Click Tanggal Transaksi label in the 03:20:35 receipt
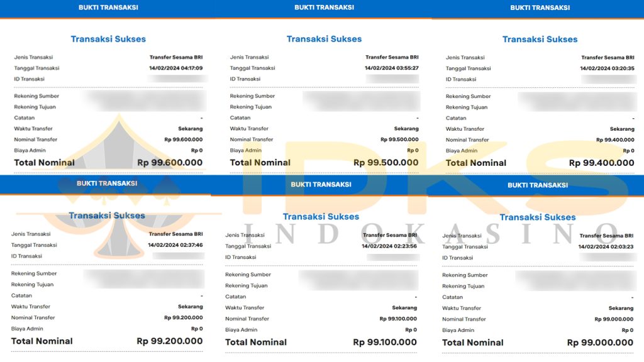644x362 pixels. [468, 69]
